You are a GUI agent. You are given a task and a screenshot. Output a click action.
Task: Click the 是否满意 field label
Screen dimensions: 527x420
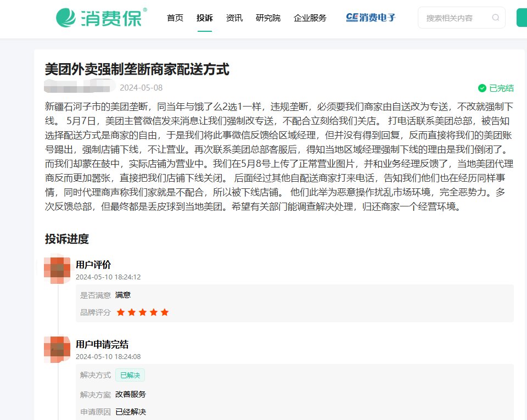pyautogui.click(x=96, y=295)
